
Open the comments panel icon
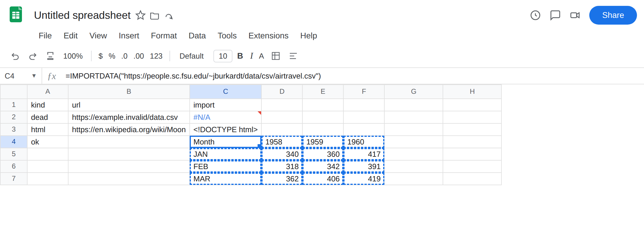[555, 15]
